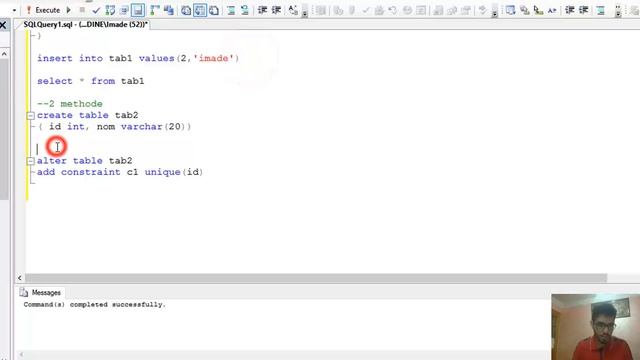Click the create table tab2 line
The width and height of the screenshot is (640, 360).
(88, 116)
